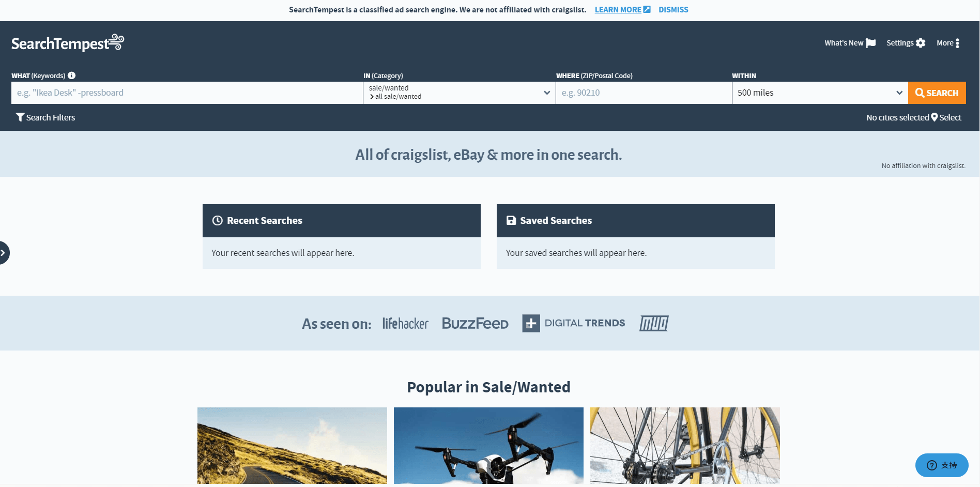Viewport: 980px width, 487px height.
Task: Click the Digital Trends logo
Action: click(573, 323)
